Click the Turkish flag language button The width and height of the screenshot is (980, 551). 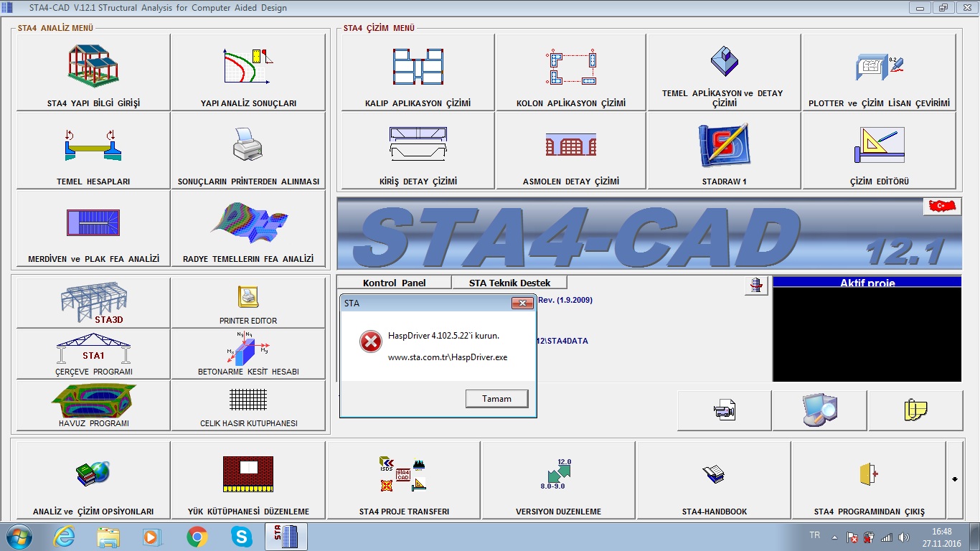click(941, 207)
